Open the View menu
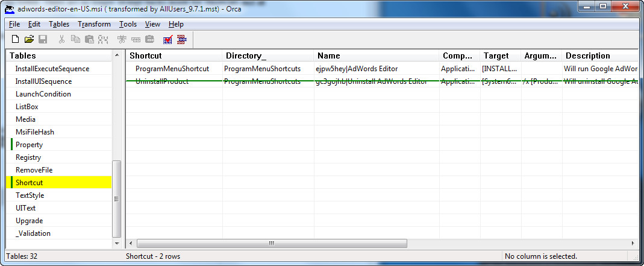Image resolution: width=644 pixels, height=266 pixels. pos(152,24)
